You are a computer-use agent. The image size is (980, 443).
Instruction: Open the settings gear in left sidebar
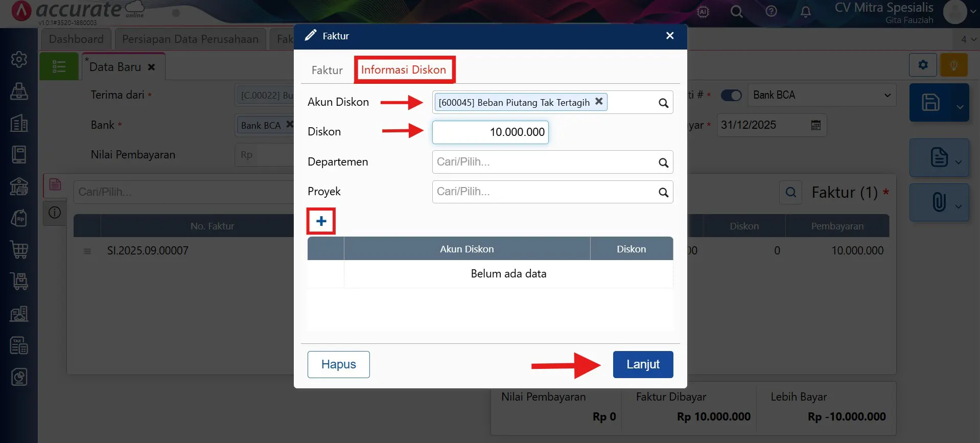pyautogui.click(x=19, y=59)
